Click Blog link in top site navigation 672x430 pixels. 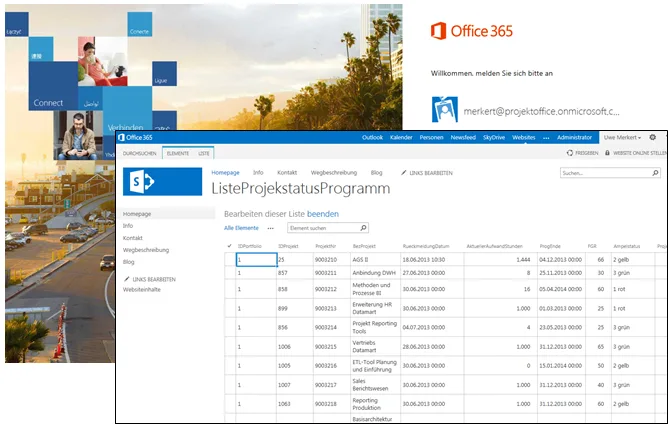click(376, 172)
